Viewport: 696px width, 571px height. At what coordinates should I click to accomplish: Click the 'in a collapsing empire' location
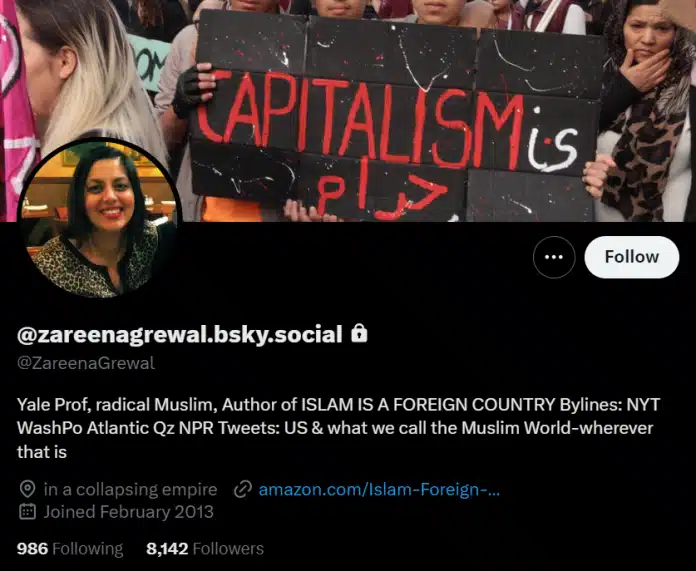(130, 489)
